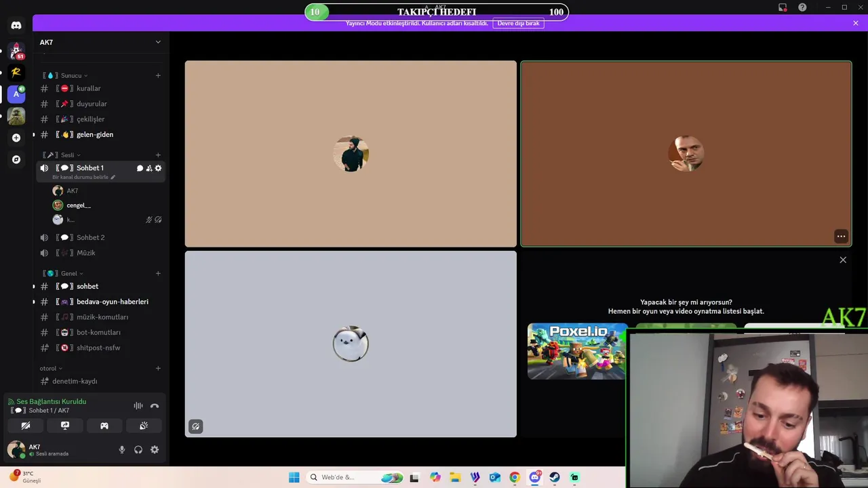Edit Sohbet 1 channel settings gear
The image size is (868, 488).
tap(158, 168)
